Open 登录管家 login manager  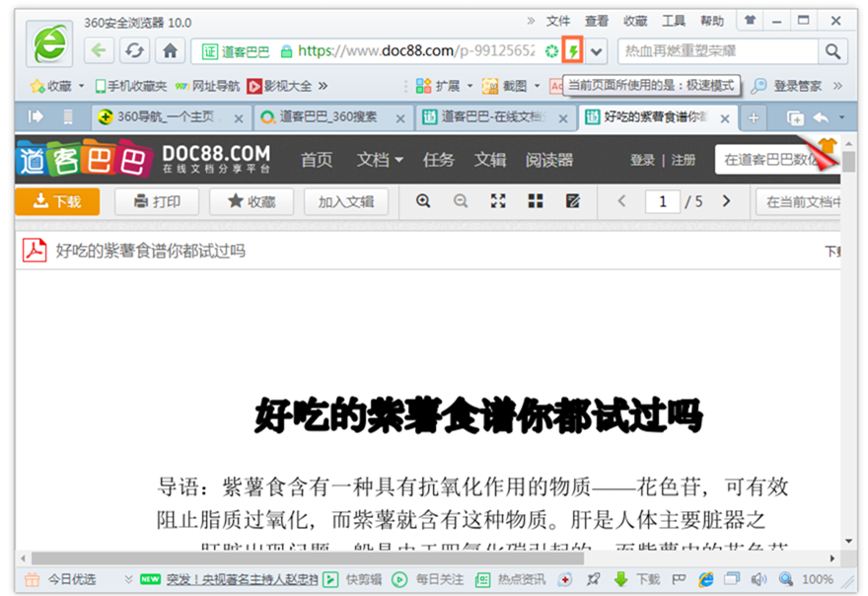pyautogui.click(x=786, y=86)
